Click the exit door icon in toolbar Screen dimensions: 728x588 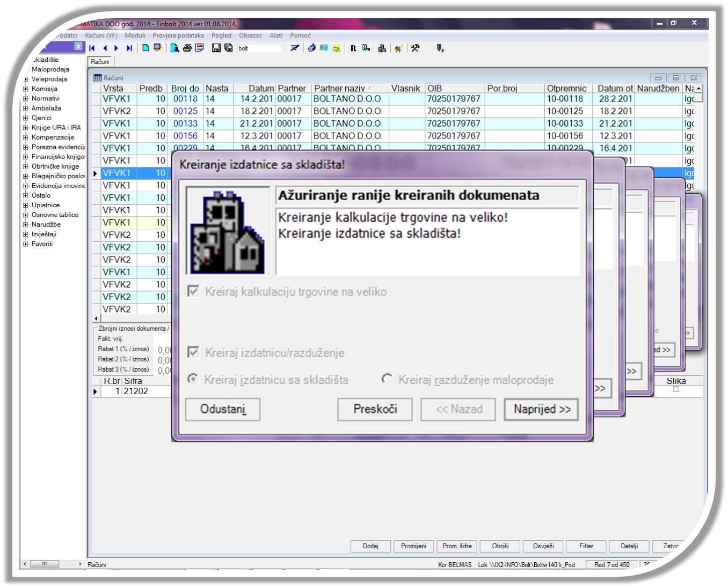pyautogui.click(x=440, y=48)
